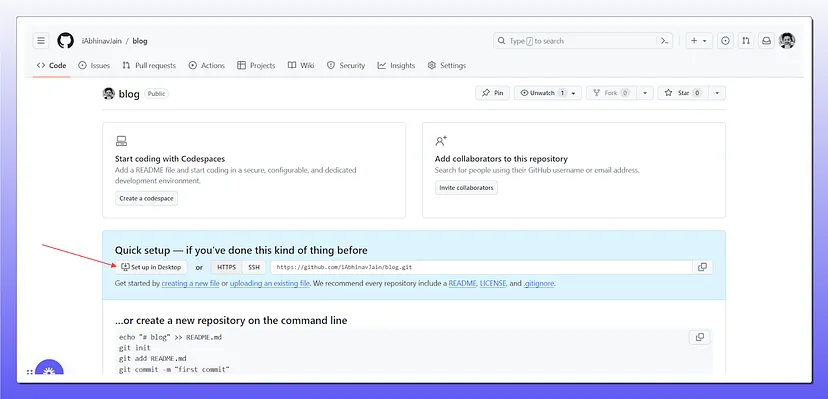The height and width of the screenshot is (399, 828).
Task: Open the README recommendation link
Action: tap(462, 283)
